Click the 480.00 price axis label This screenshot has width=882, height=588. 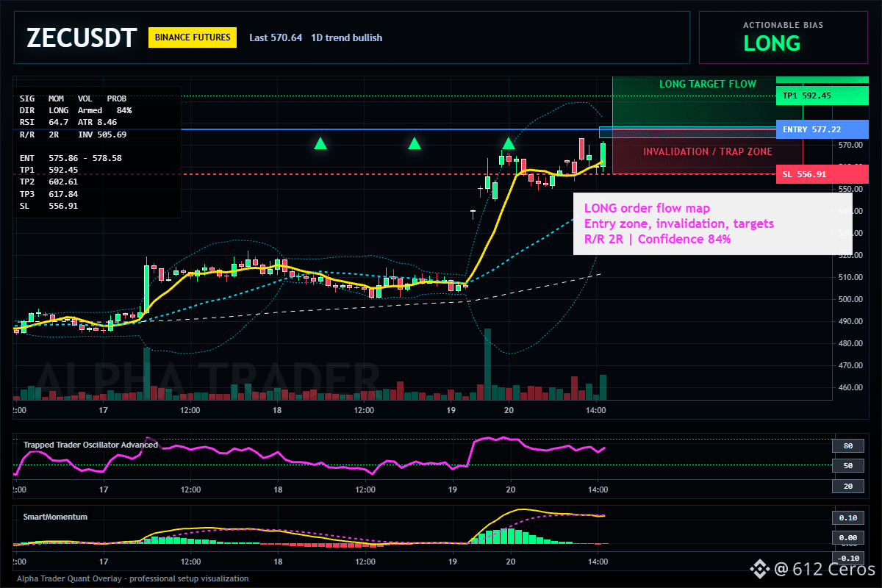coord(851,343)
